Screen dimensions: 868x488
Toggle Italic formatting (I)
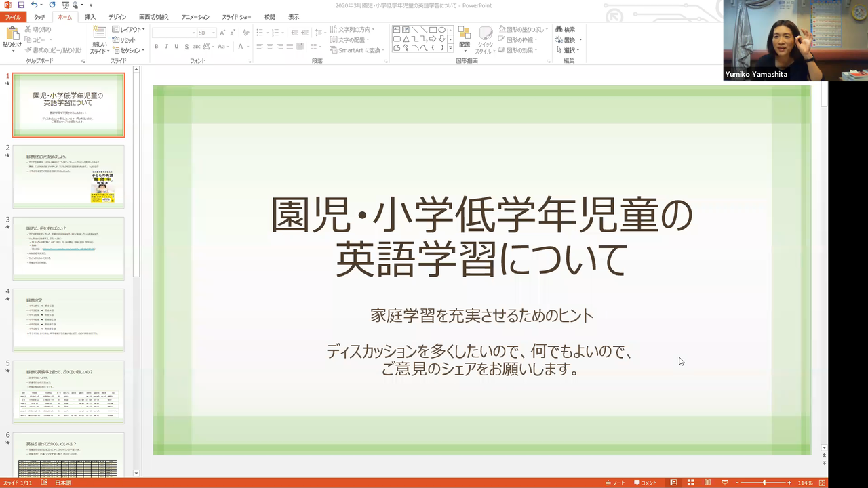(x=166, y=47)
